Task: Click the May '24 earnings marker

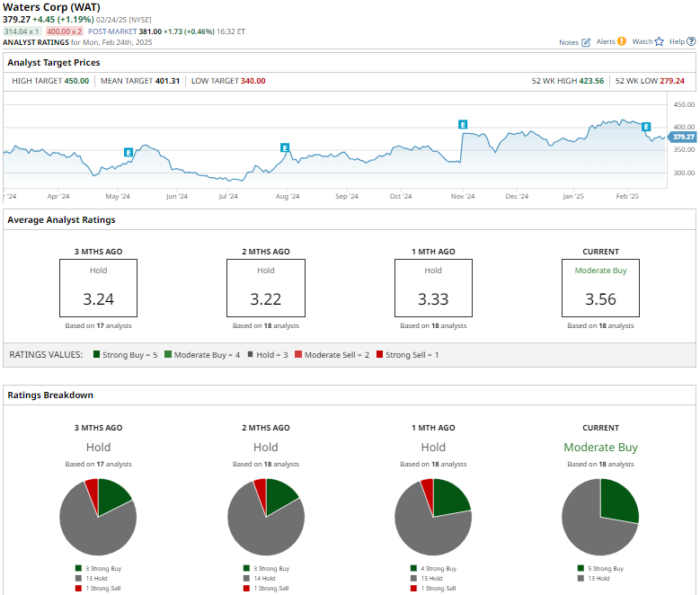Action: point(128,153)
